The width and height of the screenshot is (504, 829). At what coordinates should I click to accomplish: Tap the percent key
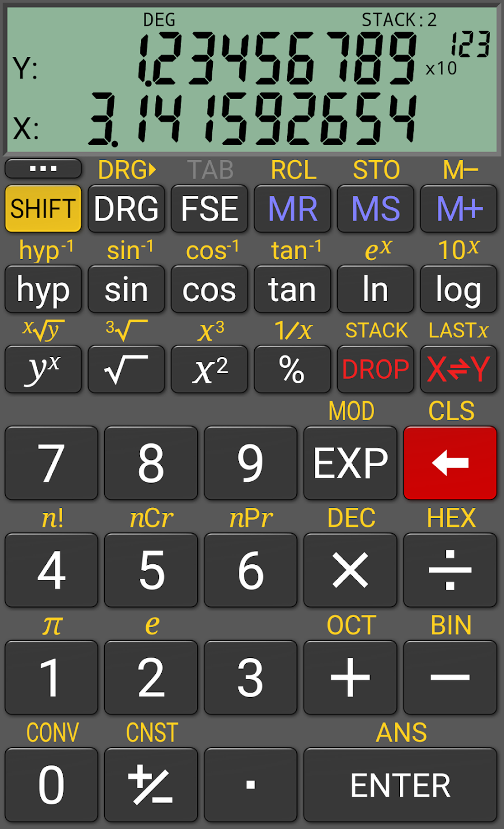pos(292,369)
